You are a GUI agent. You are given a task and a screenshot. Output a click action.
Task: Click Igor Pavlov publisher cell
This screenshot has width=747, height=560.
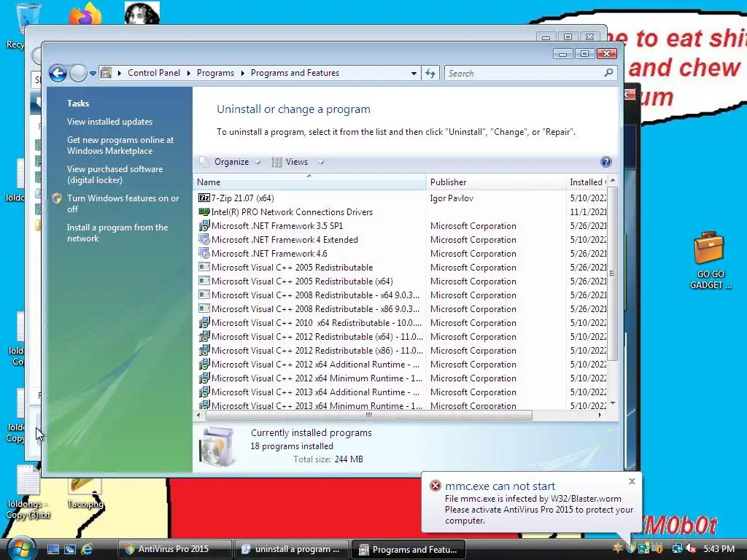point(452,198)
